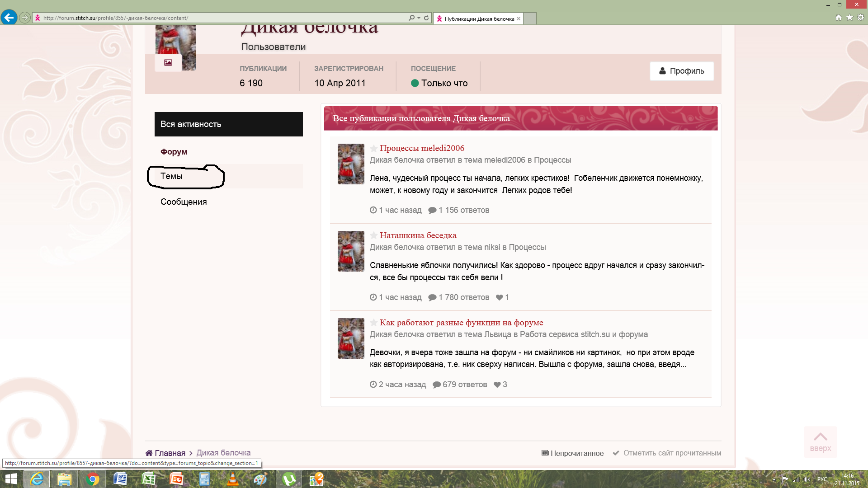Screen dimensions: 868x488
Task: Open the browser Favorites star icon
Action: (x=849, y=18)
